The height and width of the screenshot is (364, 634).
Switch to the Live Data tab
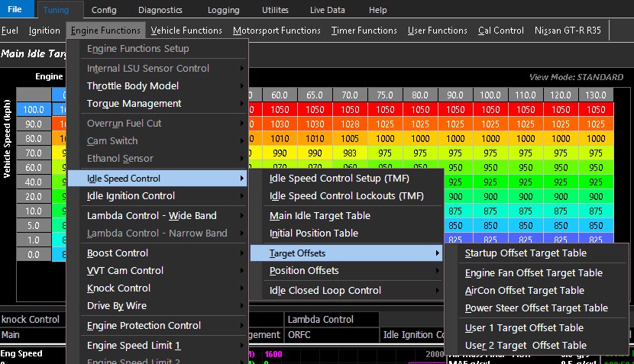pos(327,10)
